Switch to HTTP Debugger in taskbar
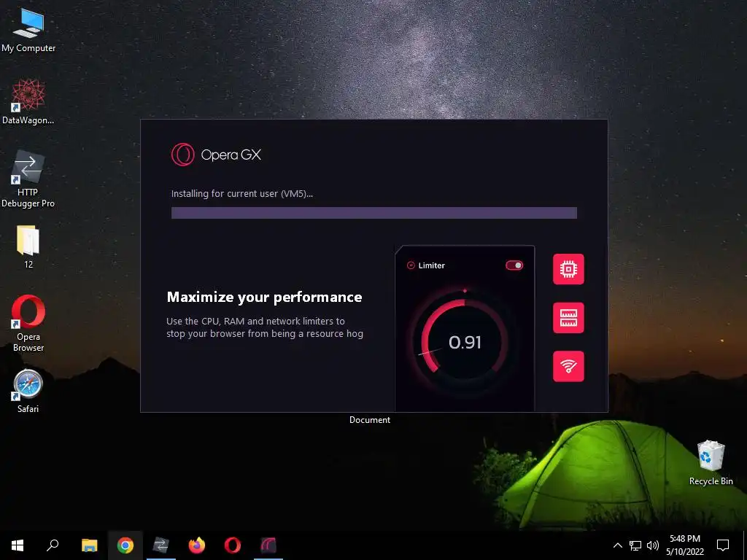Image resolution: width=747 pixels, height=560 pixels. coord(161,545)
